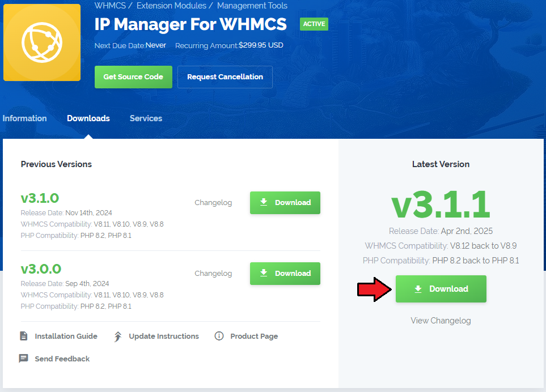
Task: Click the V8.12 back to V8.9 compatibility text
Action: click(x=483, y=245)
